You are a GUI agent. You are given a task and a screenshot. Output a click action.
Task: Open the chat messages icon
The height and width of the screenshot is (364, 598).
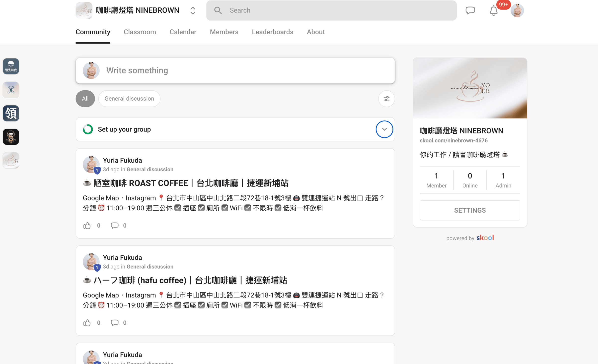[470, 10]
